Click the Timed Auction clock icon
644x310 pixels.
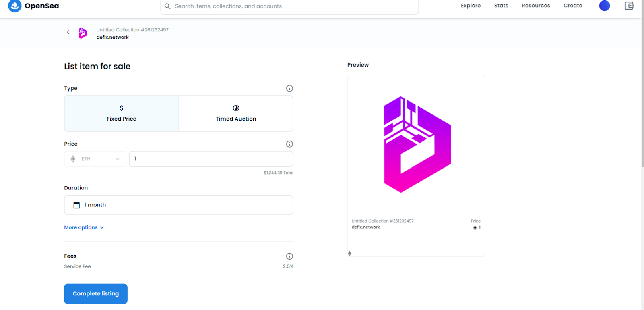point(236,108)
